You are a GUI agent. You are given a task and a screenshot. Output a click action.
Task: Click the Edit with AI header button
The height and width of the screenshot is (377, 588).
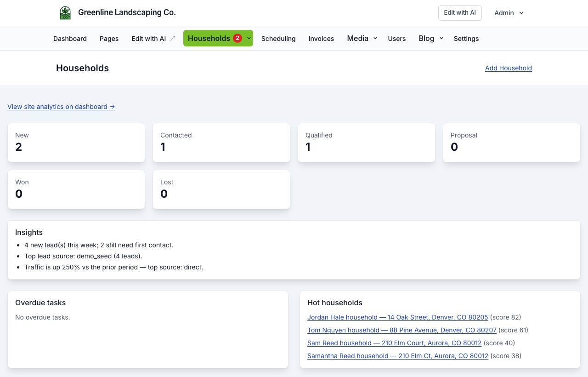[460, 13]
